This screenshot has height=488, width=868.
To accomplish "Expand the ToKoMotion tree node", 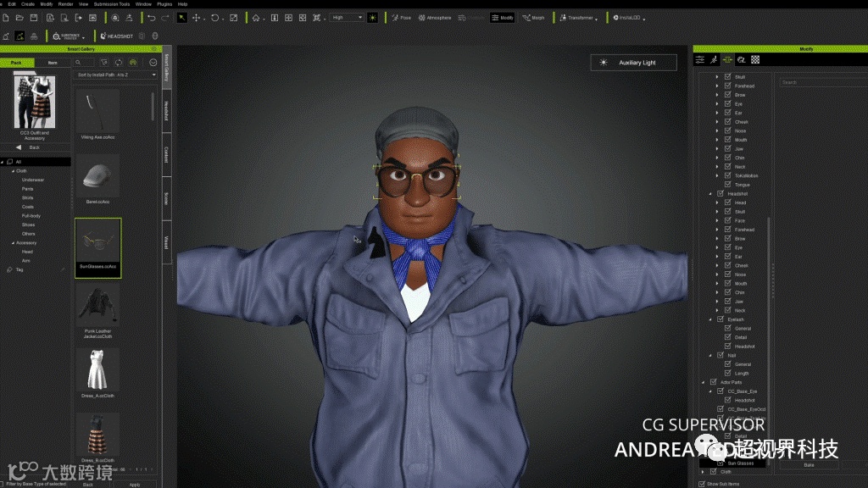I will (x=717, y=175).
